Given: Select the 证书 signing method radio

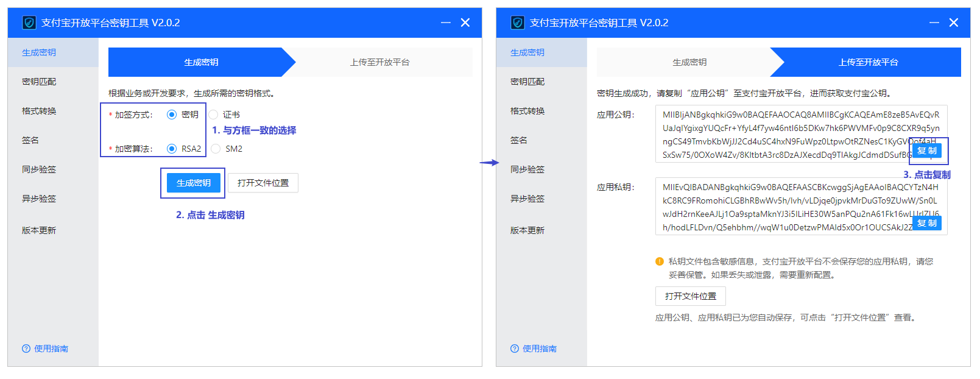Looking at the screenshot, I should [x=213, y=115].
